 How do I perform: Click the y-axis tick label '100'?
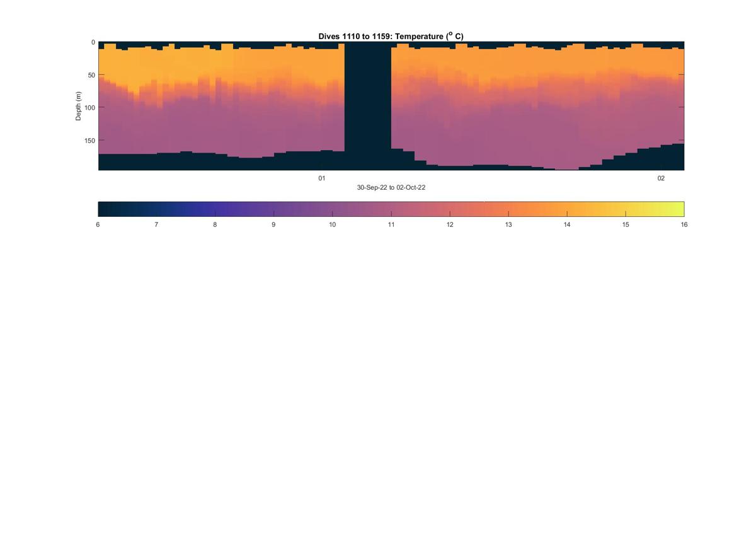tap(89, 108)
